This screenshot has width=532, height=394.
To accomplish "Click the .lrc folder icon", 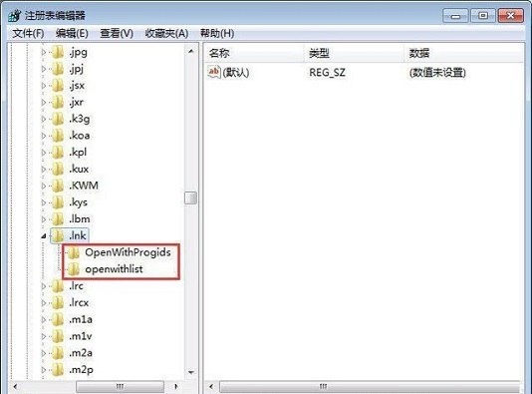I will pyautogui.click(x=58, y=286).
